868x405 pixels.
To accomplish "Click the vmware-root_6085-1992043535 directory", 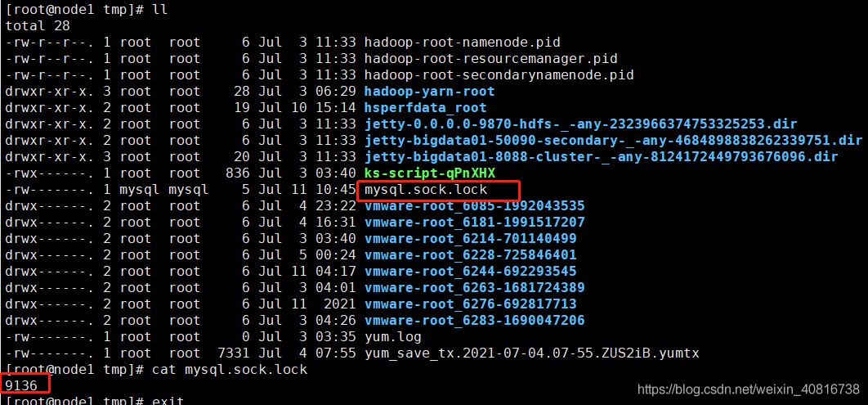I will pyautogui.click(x=474, y=206).
